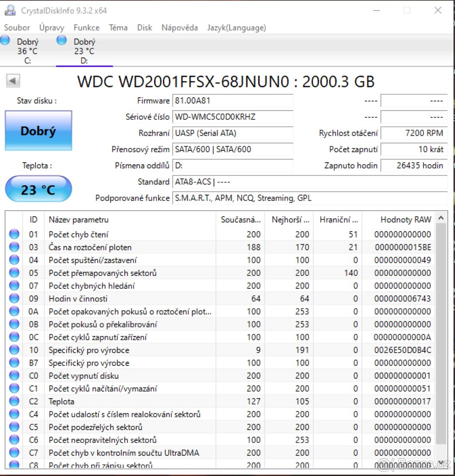Click status orb of row C6 neopravitelných sektorů
This screenshot has height=476, width=455.
point(14,440)
